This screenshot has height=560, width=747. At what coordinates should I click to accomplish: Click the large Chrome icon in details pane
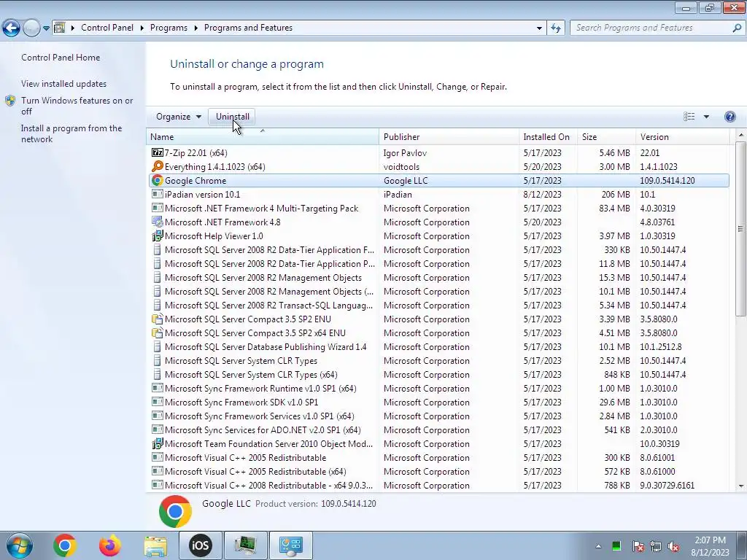pos(175,511)
